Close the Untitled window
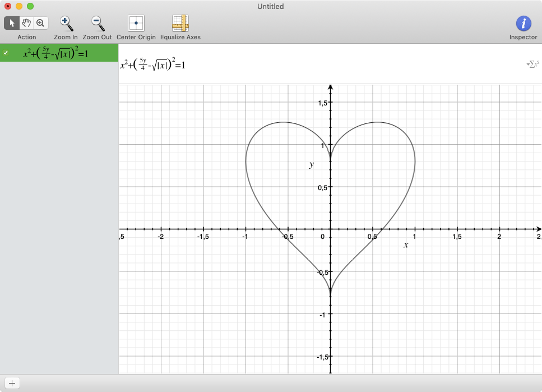Screen dimensions: 542x392 pos(8,6)
